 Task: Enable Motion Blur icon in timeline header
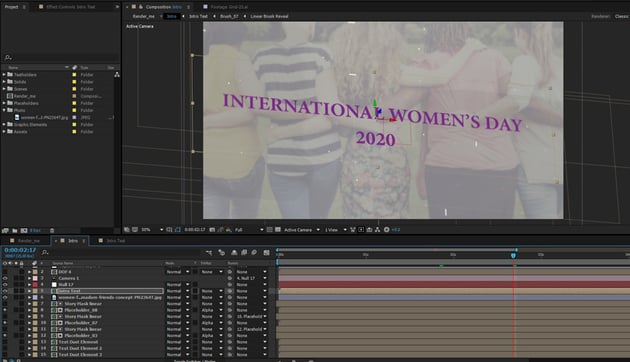click(254, 252)
